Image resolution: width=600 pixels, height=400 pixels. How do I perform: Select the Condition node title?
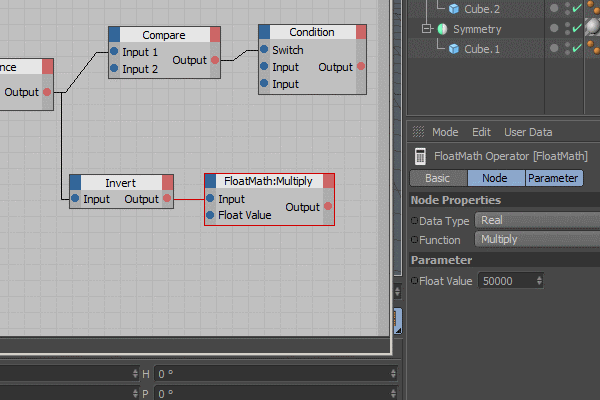coord(312,32)
